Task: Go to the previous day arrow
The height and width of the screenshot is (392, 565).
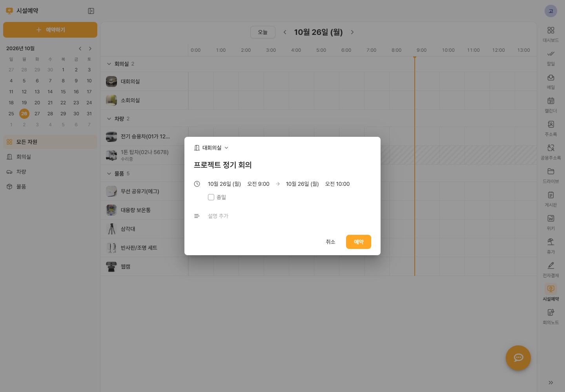Action: pyautogui.click(x=285, y=32)
